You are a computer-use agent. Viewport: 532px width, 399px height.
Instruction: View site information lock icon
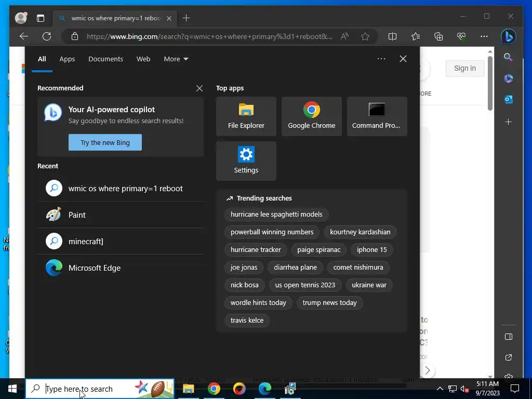75,36
